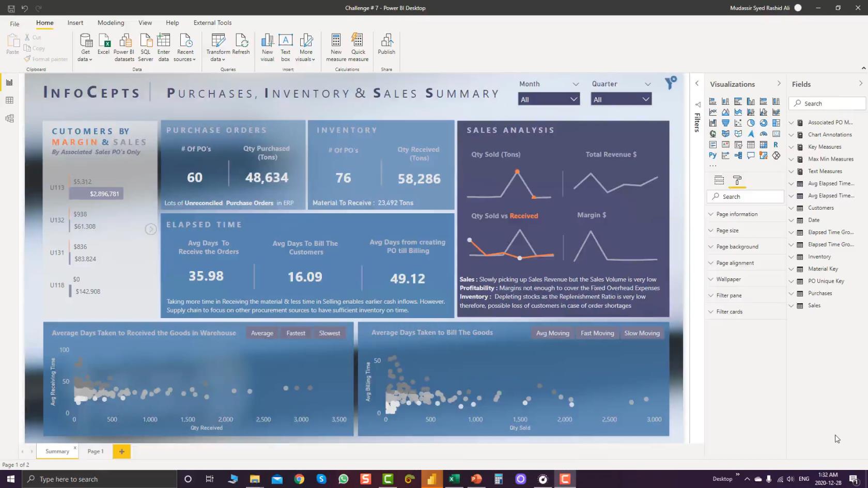
Task: Click the Quick measure icon
Action: (358, 47)
